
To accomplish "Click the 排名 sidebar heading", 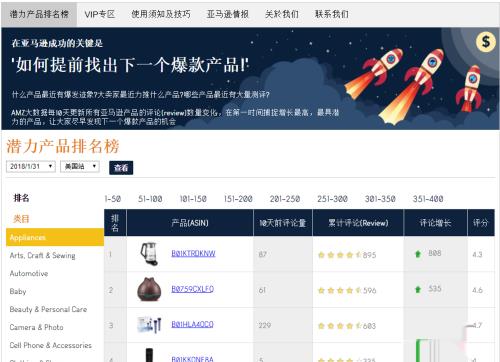I will click(21, 198).
